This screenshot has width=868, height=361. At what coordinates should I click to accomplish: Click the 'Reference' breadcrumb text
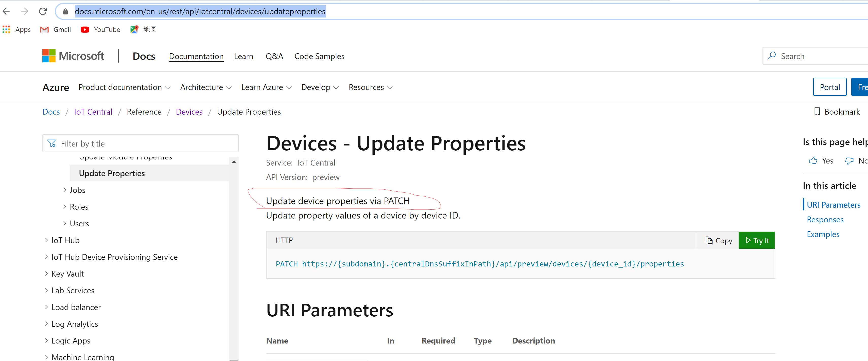(x=144, y=112)
